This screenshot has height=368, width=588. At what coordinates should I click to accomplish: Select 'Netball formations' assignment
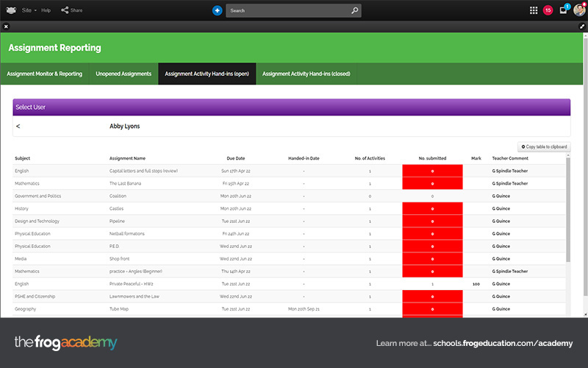click(126, 234)
